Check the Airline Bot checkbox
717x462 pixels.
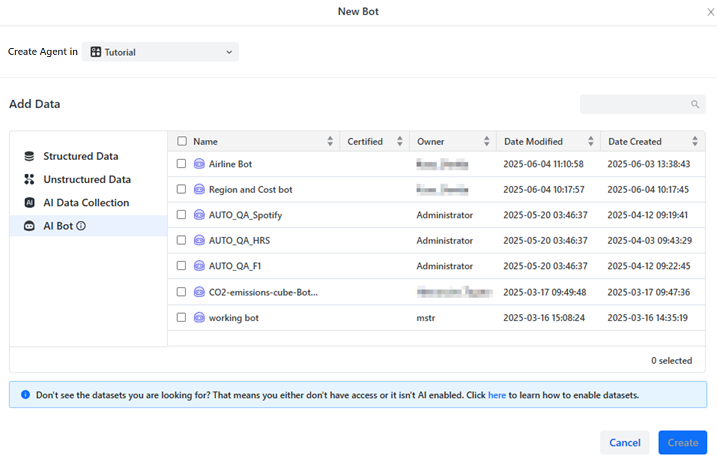point(181,163)
